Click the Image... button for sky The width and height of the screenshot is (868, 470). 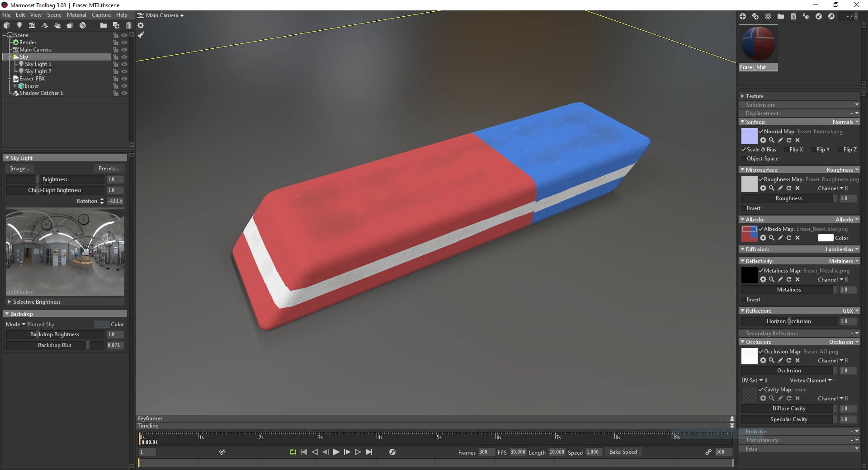19,169
